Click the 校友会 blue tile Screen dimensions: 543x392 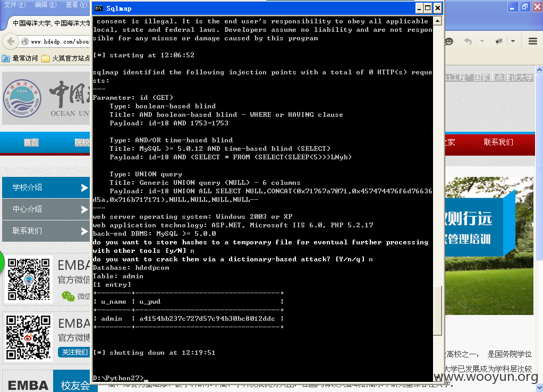tap(75, 381)
